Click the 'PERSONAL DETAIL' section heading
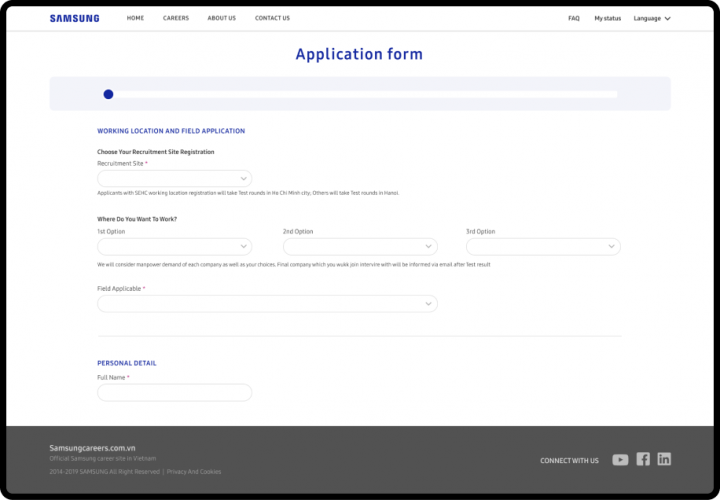 [x=127, y=363]
